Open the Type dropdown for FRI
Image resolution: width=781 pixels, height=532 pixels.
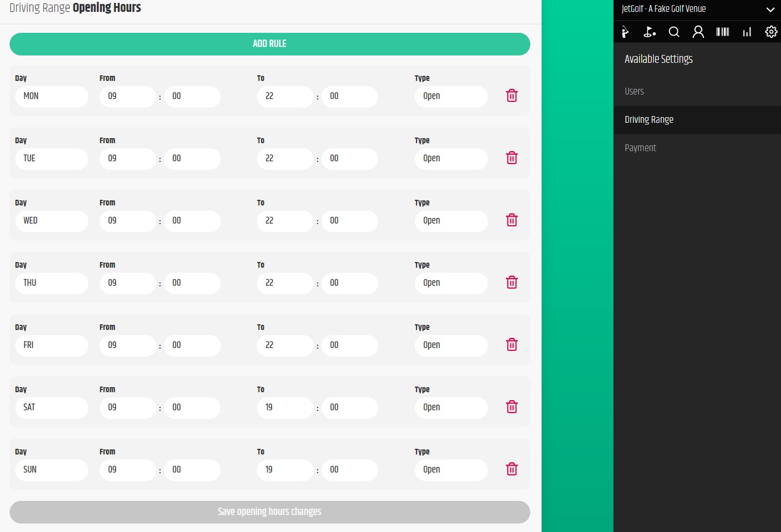[x=451, y=345]
